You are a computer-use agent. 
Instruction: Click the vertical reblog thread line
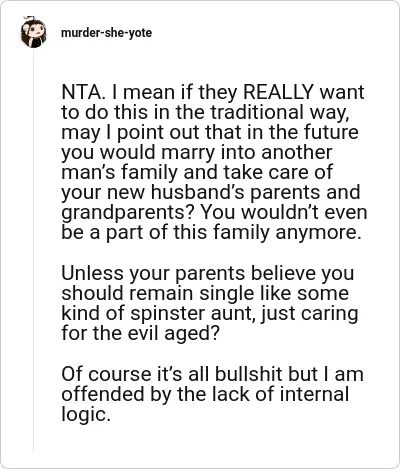click(33, 250)
